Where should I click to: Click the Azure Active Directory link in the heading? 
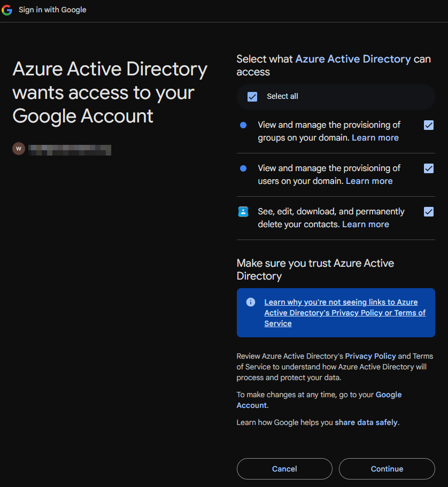click(x=353, y=59)
